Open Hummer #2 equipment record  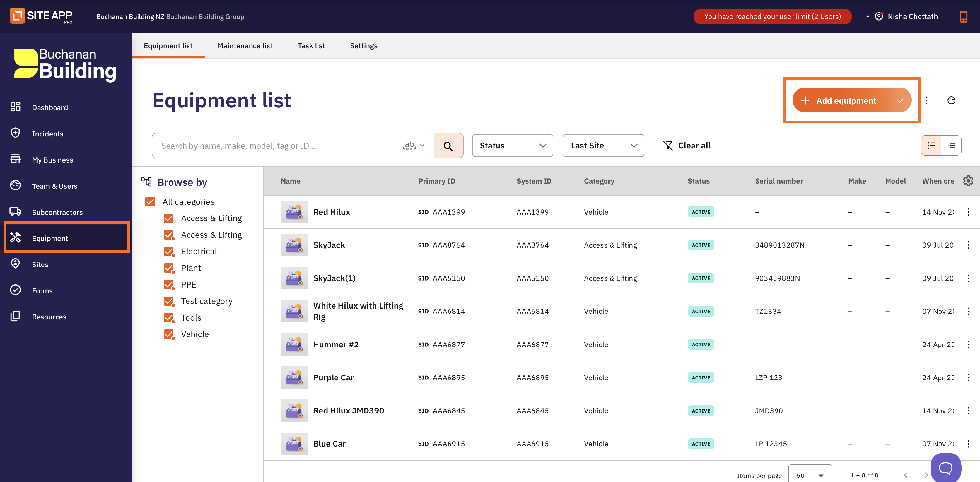coord(336,344)
